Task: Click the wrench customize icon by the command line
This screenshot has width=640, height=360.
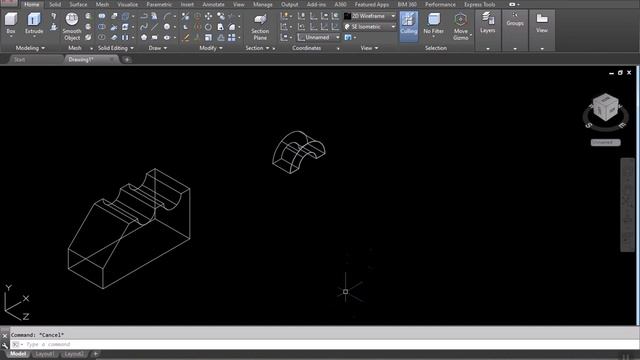Action: click(5, 345)
